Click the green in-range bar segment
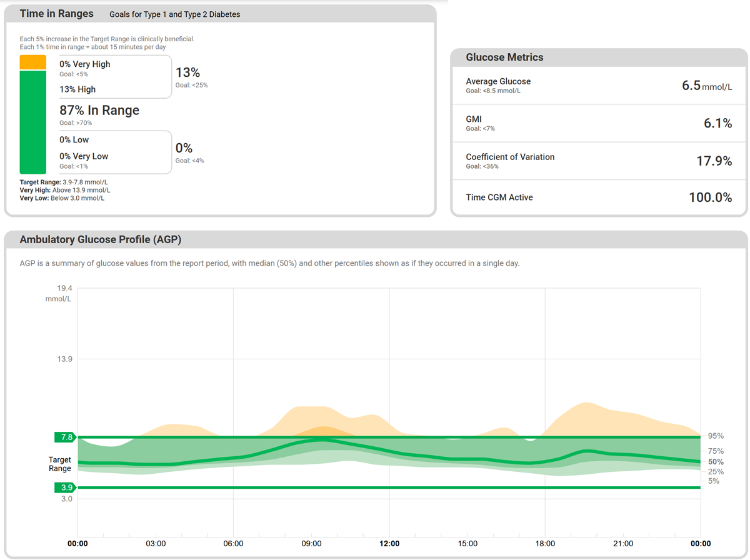 [33, 122]
